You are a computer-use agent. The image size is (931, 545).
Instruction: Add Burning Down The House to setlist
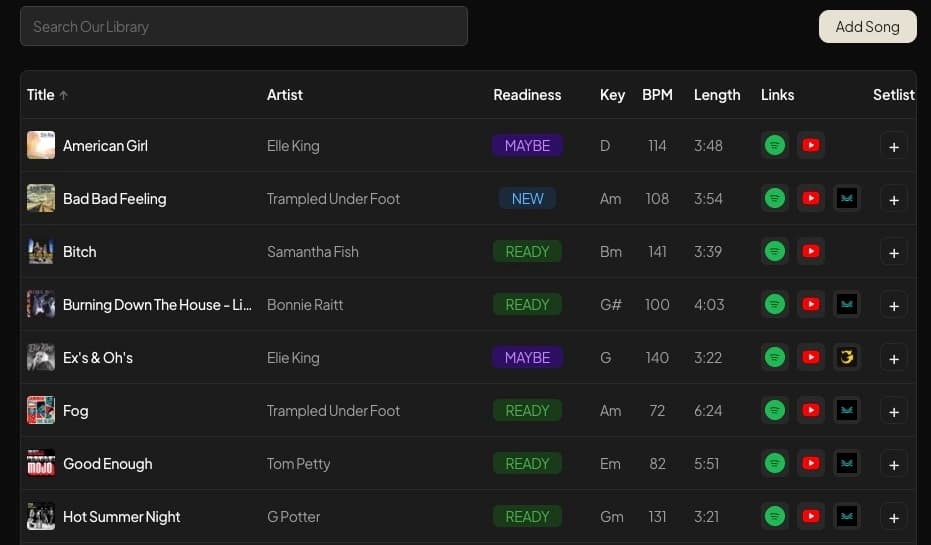tap(894, 305)
